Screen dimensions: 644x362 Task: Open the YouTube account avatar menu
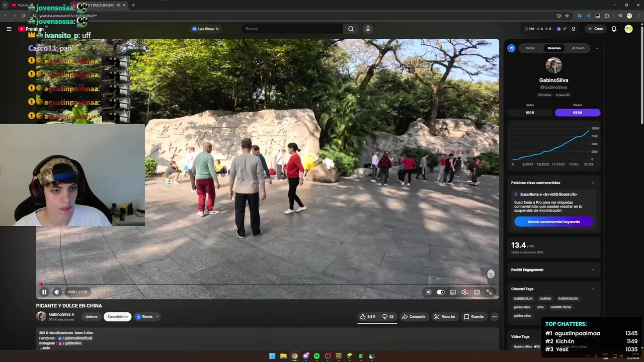click(x=628, y=29)
